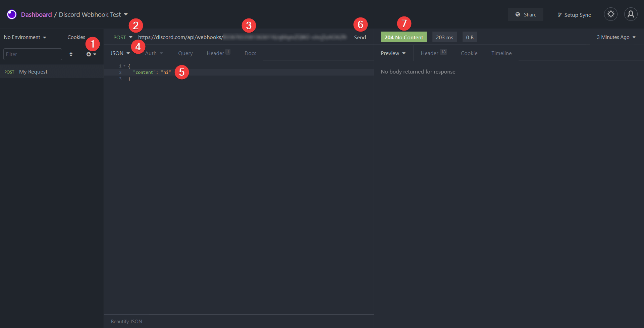Click the Filter requests field
Screen dimensions: 644x328
(x=33, y=54)
